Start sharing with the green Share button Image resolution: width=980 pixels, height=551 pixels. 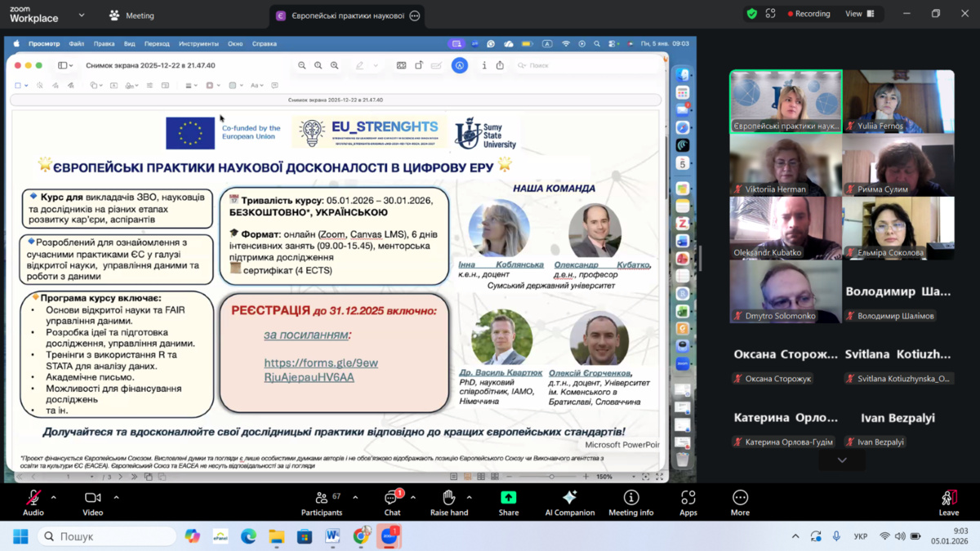click(x=508, y=501)
